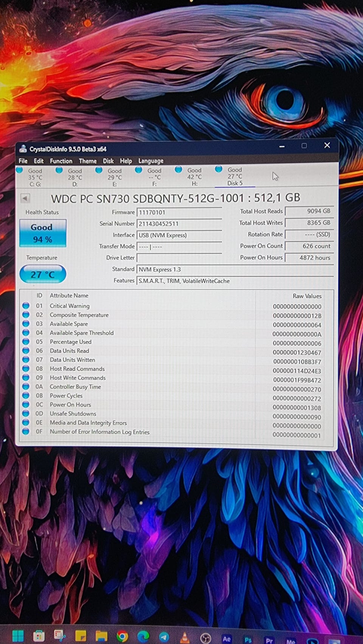Open the File menu
This screenshot has width=363, height=644.
(x=23, y=161)
